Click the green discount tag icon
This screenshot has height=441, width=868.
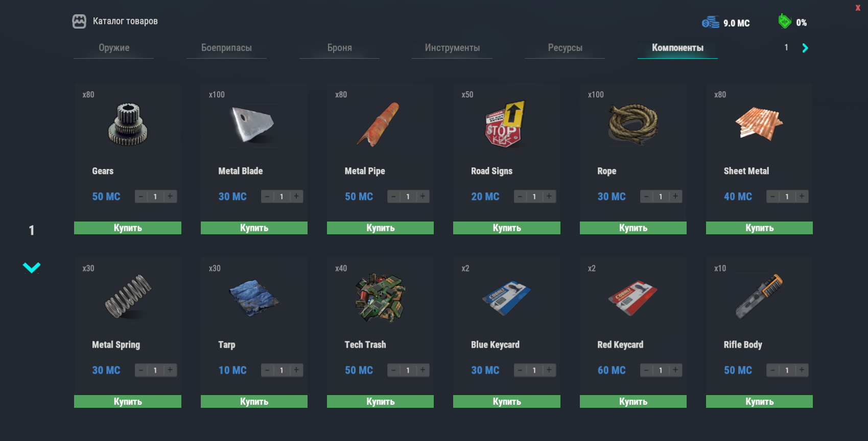[x=784, y=21]
